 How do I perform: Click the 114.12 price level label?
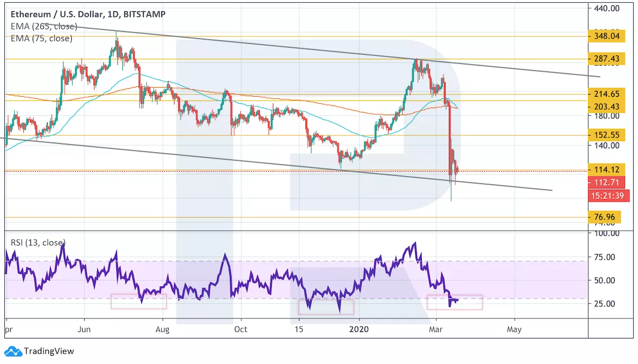(605, 170)
